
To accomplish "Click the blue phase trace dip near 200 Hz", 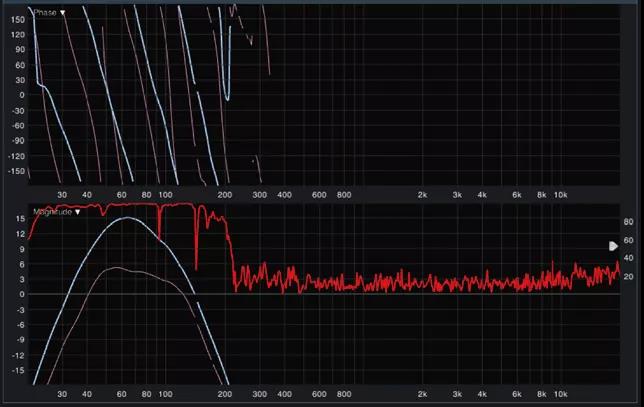I will [x=227, y=99].
